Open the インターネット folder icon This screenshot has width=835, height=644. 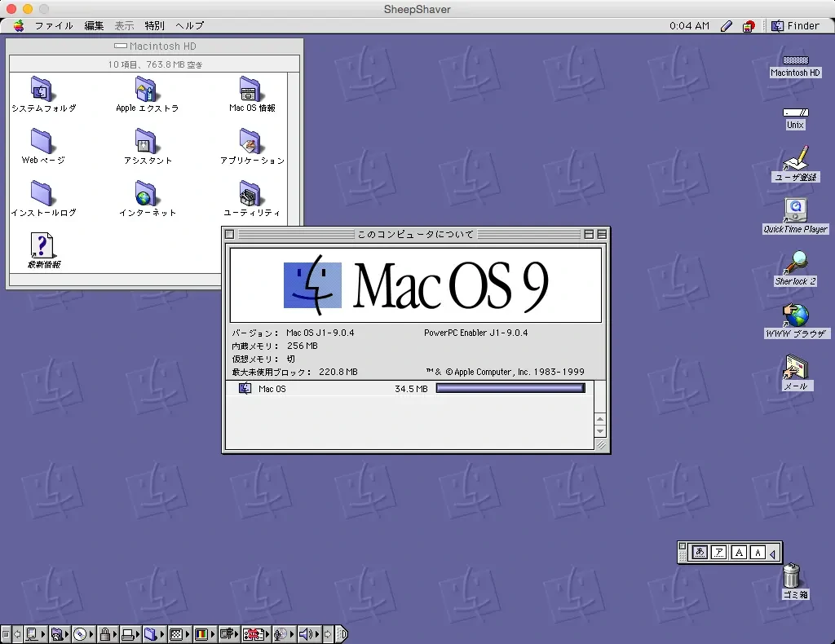pos(147,195)
